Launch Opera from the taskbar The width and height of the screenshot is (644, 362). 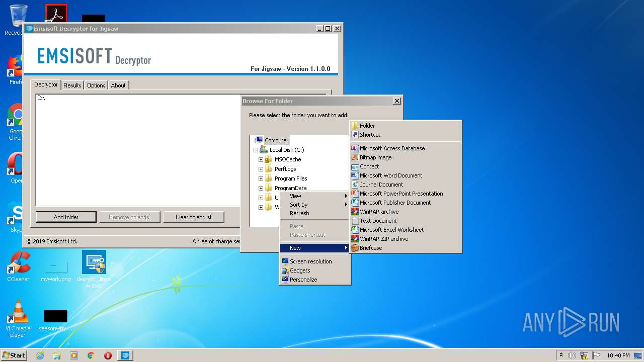click(x=108, y=355)
